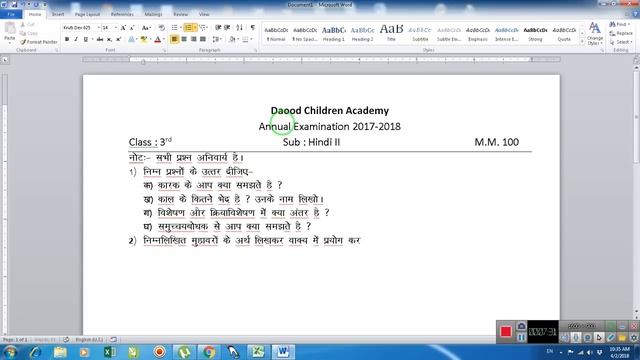Click the Bullets list icon

coord(174,28)
